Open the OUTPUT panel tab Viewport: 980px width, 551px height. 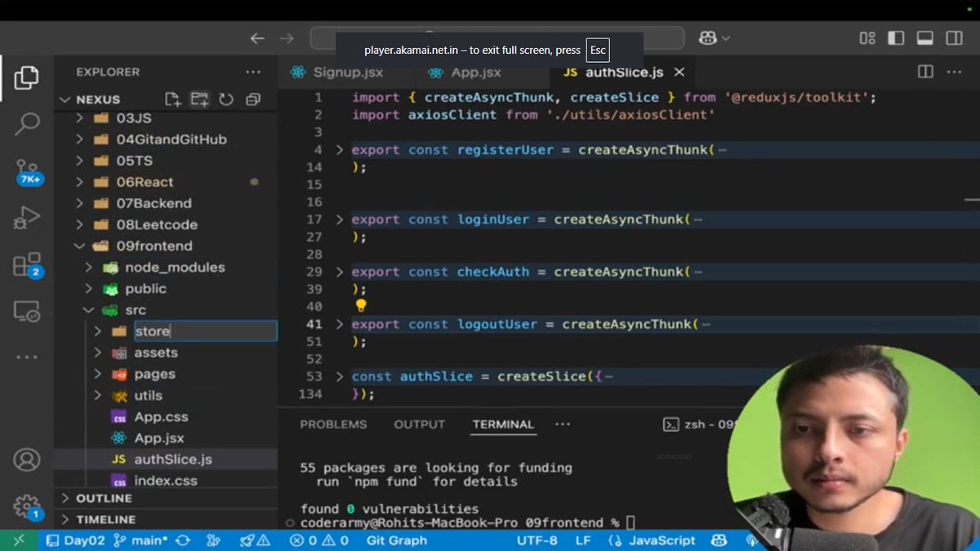[419, 424]
